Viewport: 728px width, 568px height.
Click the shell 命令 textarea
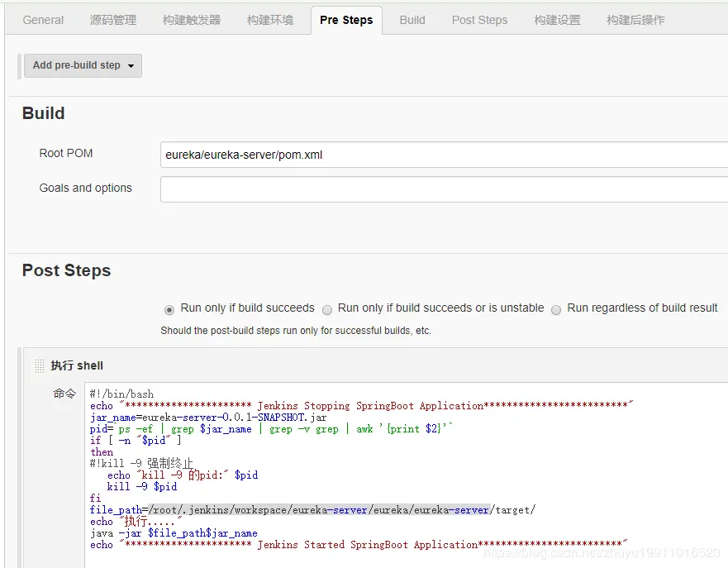coord(407,475)
